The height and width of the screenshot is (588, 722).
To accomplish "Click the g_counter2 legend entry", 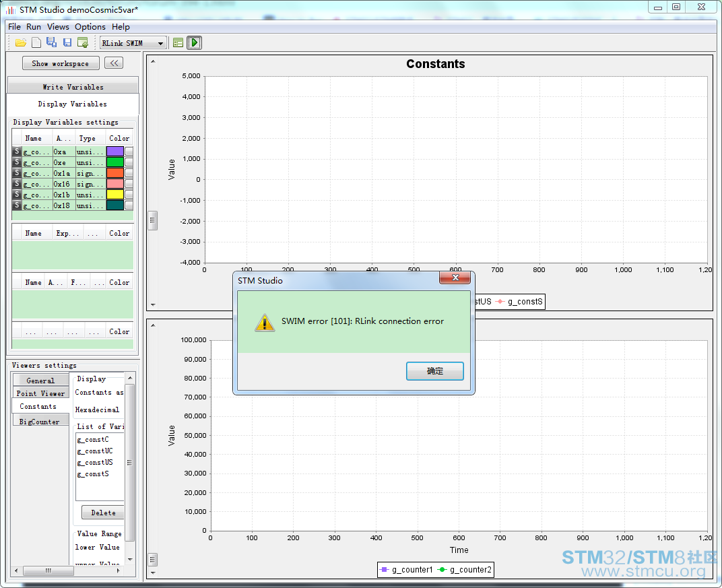I will 465,570.
